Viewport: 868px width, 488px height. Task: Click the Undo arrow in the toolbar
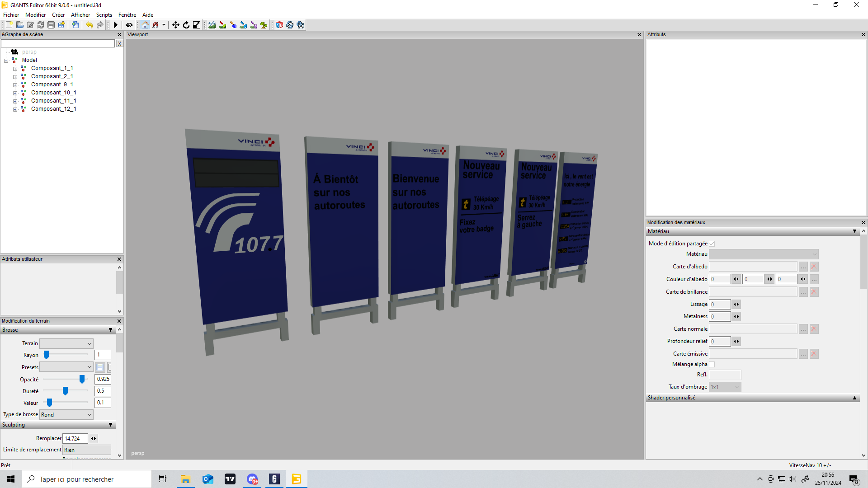click(90, 25)
